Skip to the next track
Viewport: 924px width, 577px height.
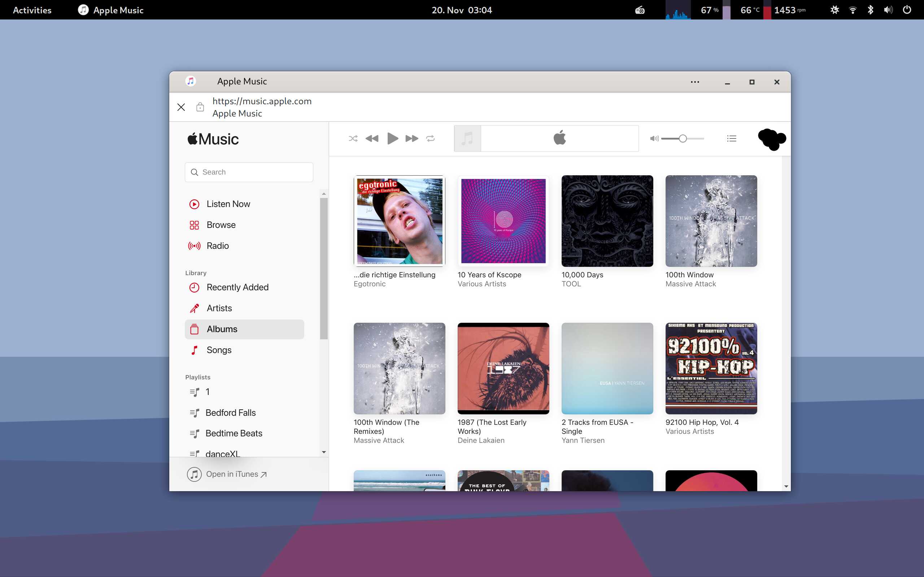411,138
